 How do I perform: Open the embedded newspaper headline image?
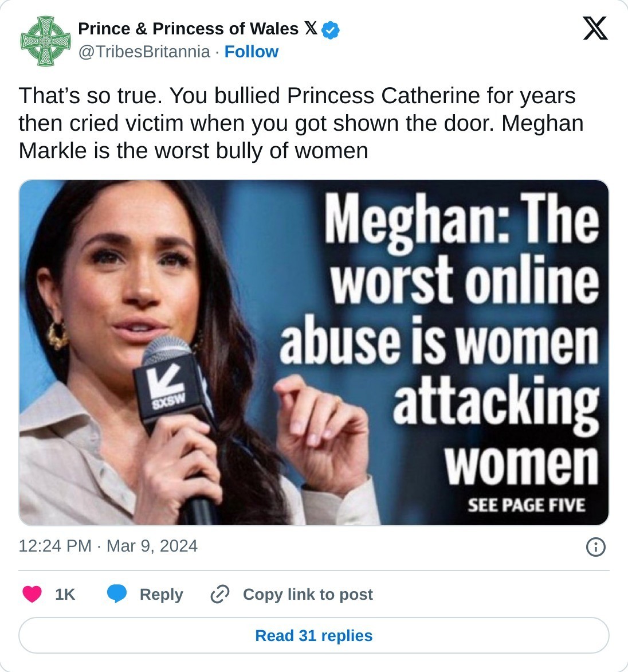click(x=314, y=353)
